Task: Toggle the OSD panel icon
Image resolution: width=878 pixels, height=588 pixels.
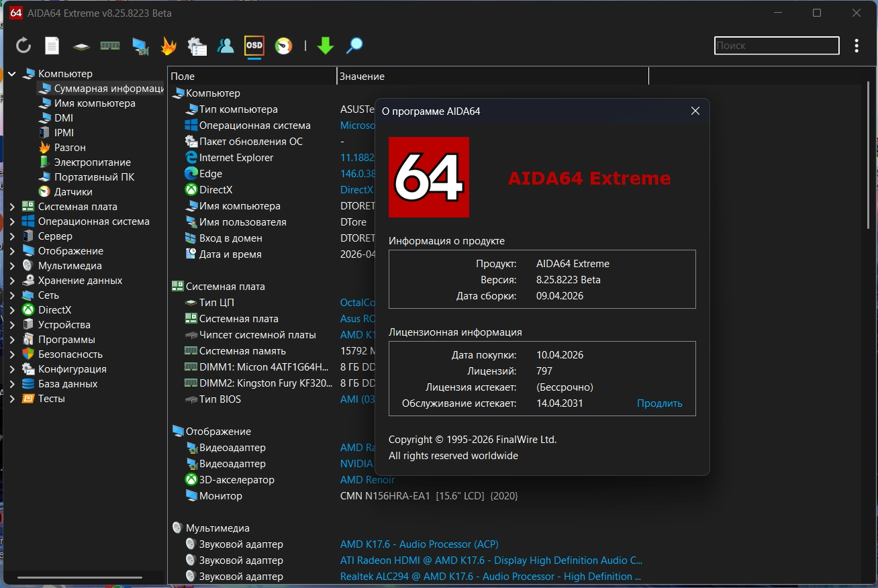Action: coord(254,46)
